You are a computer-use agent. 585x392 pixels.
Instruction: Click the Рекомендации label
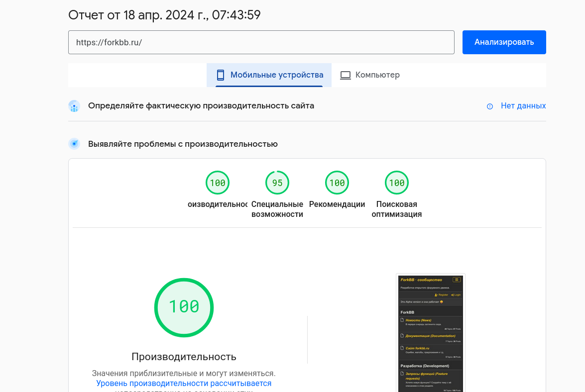[x=337, y=204]
